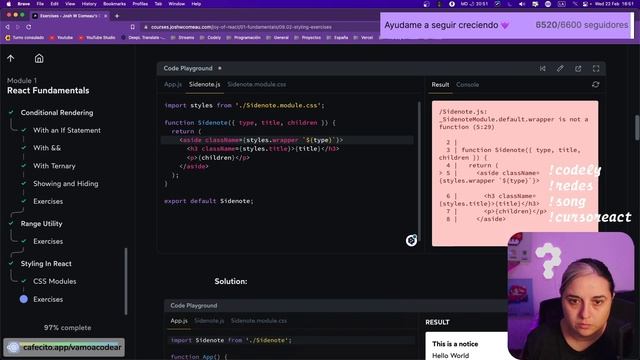Refresh the Result pane preview
This screenshot has height=360, width=640.
[x=596, y=84]
